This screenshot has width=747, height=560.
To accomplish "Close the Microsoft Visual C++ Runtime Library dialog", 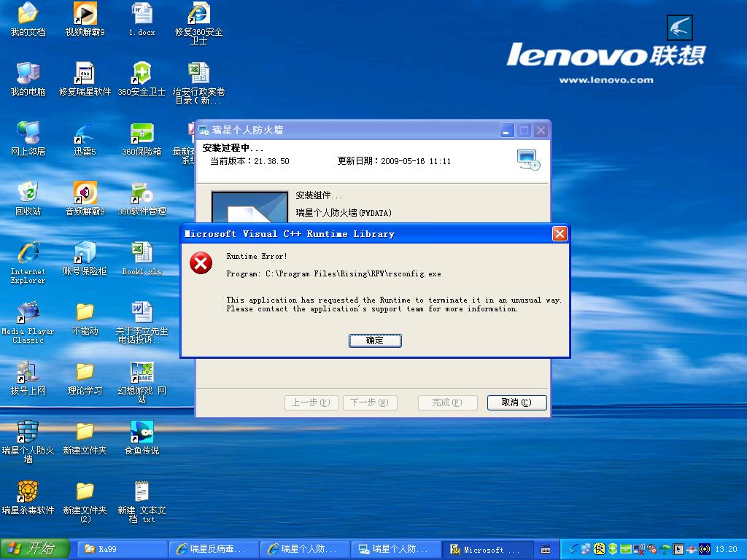I will (560, 234).
